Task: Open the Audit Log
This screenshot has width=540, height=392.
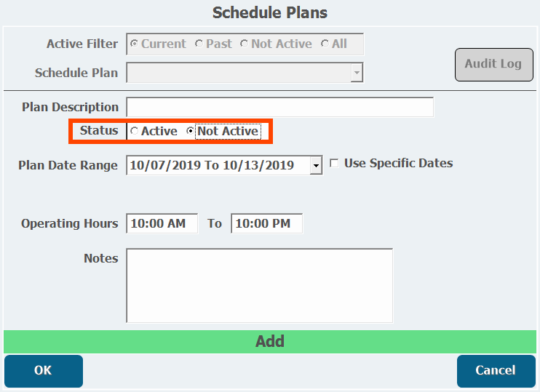Action: (493, 64)
